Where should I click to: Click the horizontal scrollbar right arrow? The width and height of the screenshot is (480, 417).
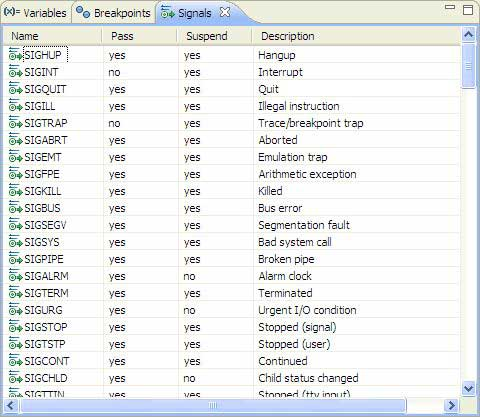pyautogui.click(x=452, y=405)
